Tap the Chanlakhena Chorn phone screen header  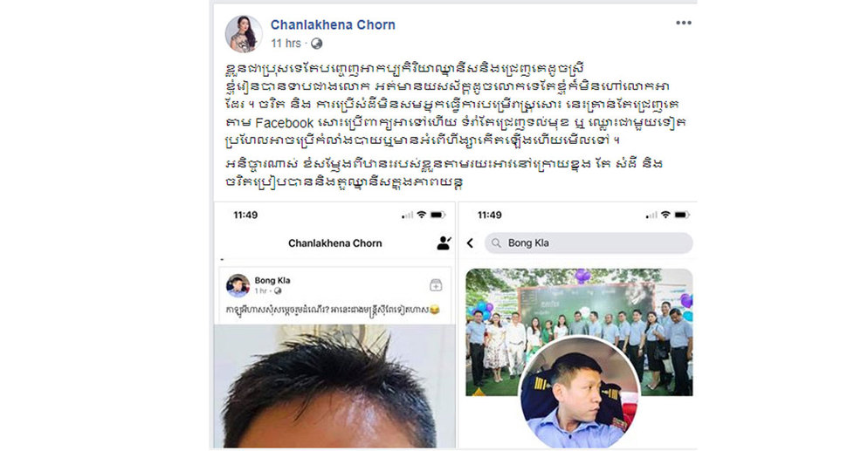click(335, 243)
